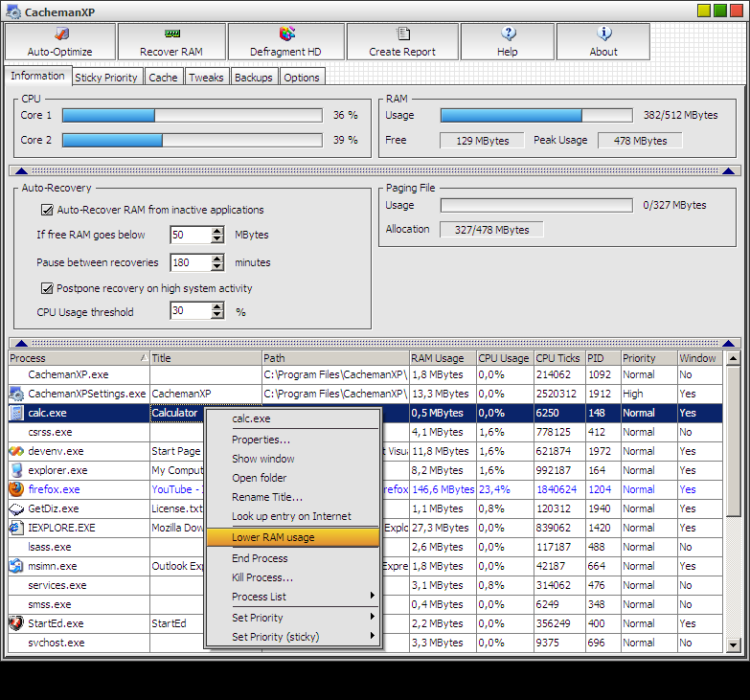Collapse Auto-Recovery panel using lower left arrow
Viewport: 750px width, 700px height.
(21, 343)
